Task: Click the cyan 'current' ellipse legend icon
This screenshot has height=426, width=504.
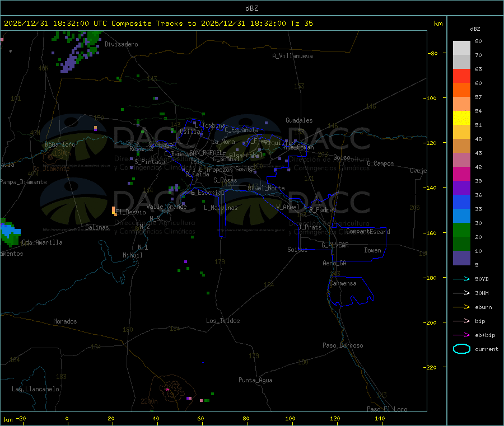Action: point(461,349)
